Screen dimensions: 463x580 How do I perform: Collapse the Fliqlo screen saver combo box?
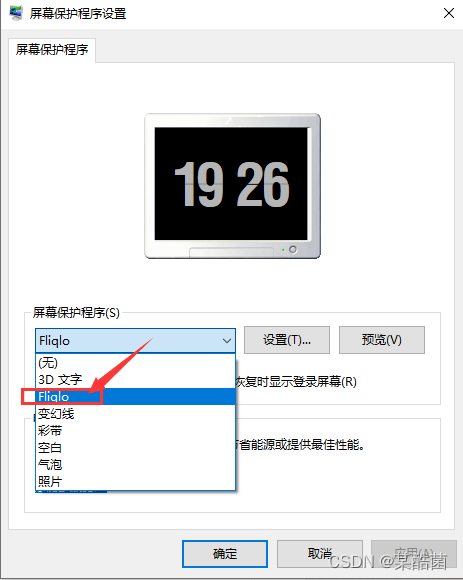[x=135, y=340]
